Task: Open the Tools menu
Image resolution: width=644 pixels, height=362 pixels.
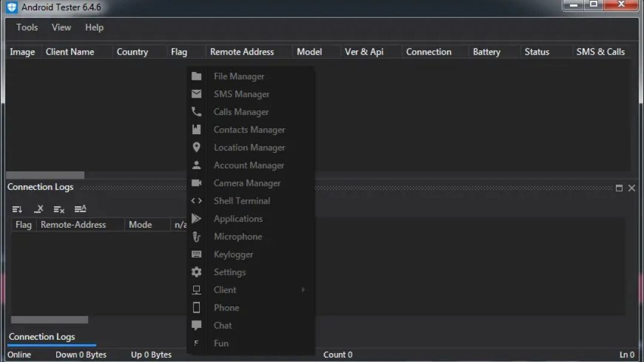Action: 26,28
